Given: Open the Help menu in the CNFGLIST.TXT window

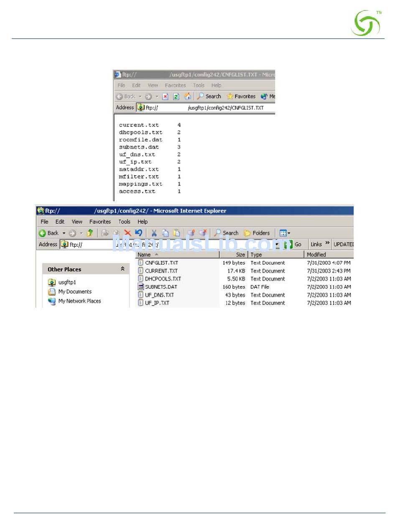Looking at the screenshot, I should click(216, 85).
